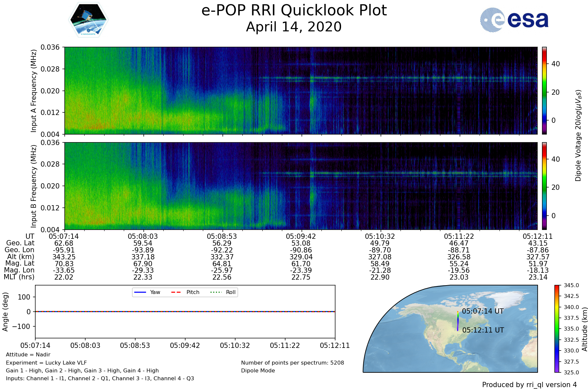The height and width of the screenshot is (392, 588).
Task: Click the '05:07:14 UT' map label
Action: click(x=482, y=311)
